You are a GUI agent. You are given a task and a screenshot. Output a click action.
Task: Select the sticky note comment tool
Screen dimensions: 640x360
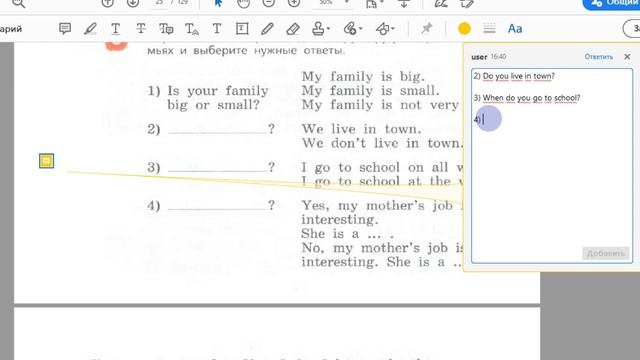(x=65, y=29)
